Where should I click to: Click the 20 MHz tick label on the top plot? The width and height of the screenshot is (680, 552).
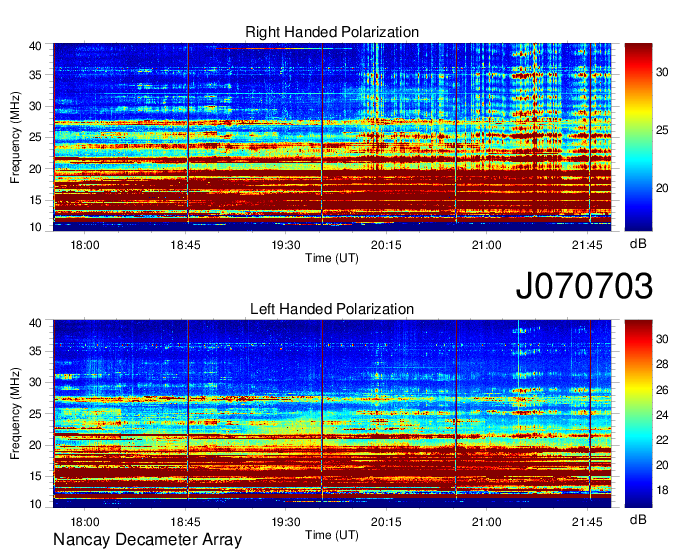click(x=35, y=169)
